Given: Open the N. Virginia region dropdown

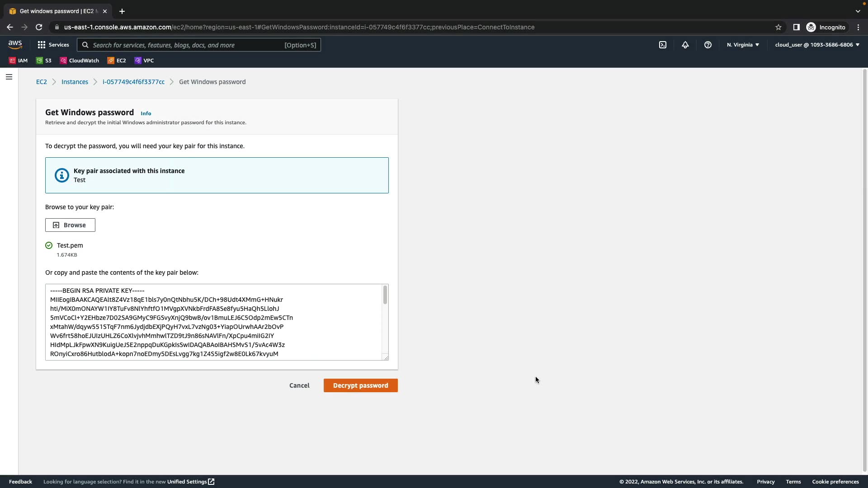Looking at the screenshot, I should 743,45.
